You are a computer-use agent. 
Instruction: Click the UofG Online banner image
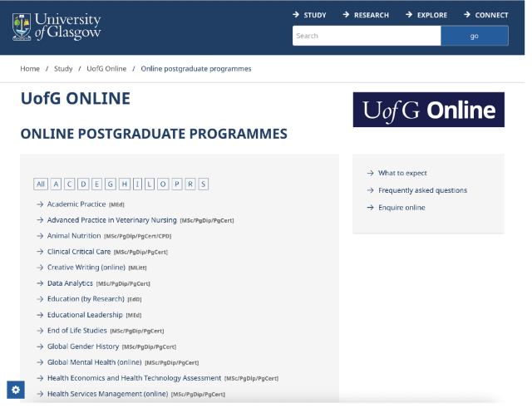[429, 110]
